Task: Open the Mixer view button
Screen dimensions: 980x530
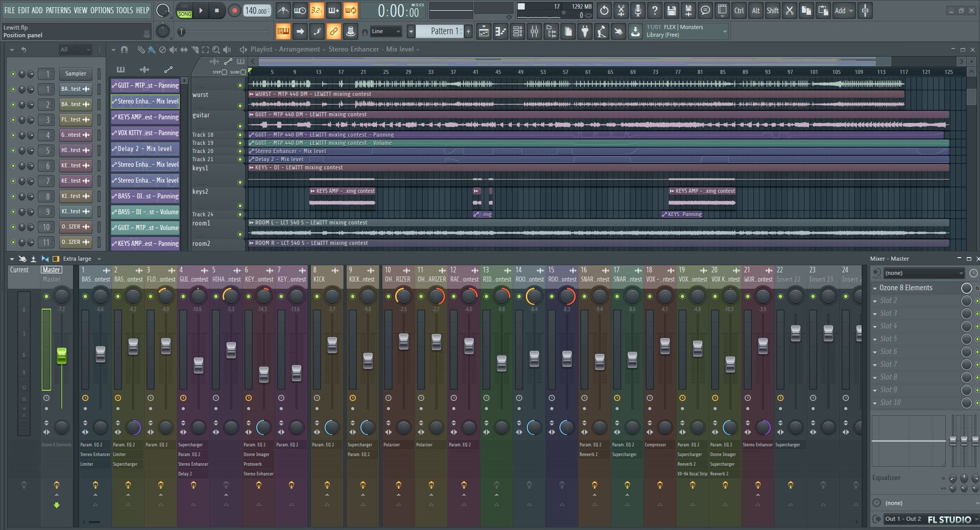Action: [534, 32]
